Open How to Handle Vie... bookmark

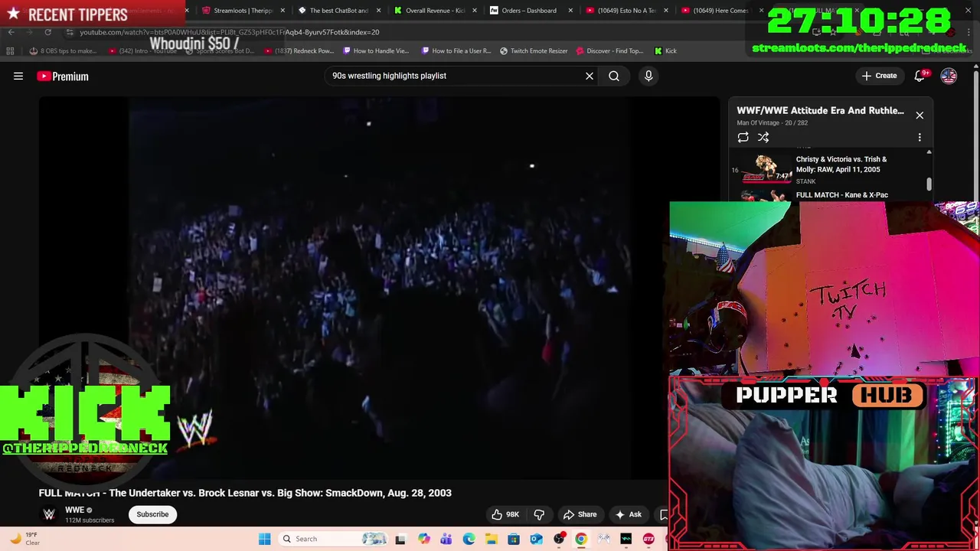click(377, 51)
